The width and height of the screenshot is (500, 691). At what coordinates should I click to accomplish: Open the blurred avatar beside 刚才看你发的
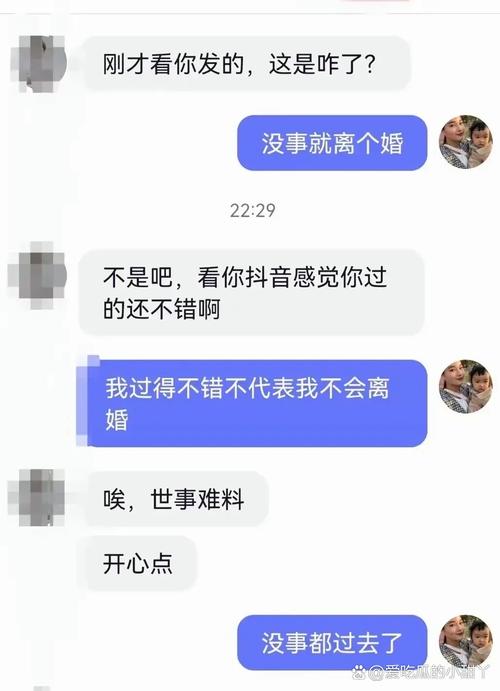[38, 64]
